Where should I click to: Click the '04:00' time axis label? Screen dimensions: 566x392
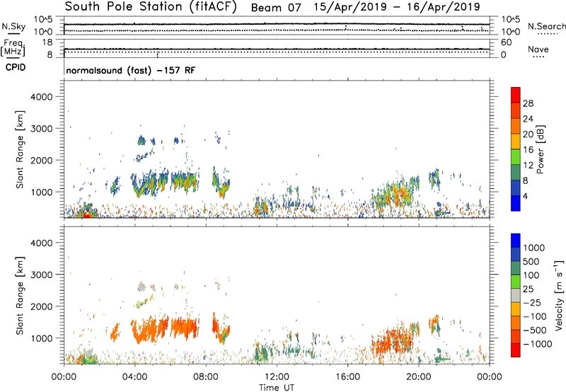tap(134, 377)
